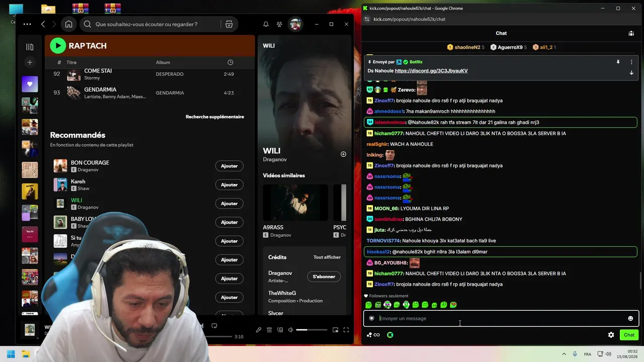Image resolution: width=644 pixels, height=362 pixels.
Task: Open the Discord invite link
Action: [x=431, y=71]
